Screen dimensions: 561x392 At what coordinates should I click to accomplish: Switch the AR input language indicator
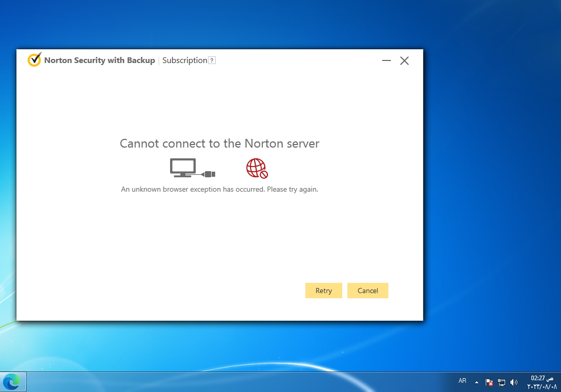coord(462,381)
